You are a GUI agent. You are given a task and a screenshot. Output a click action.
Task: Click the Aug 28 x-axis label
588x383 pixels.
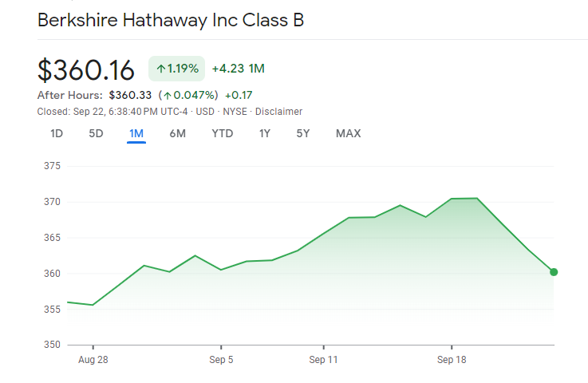click(93, 360)
